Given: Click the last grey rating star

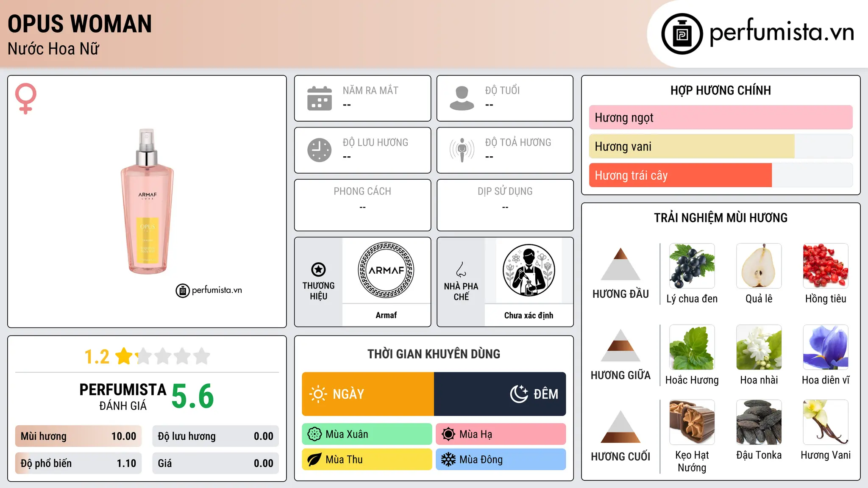Looking at the screenshot, I should pyautogui.click(x=202, y=356).
